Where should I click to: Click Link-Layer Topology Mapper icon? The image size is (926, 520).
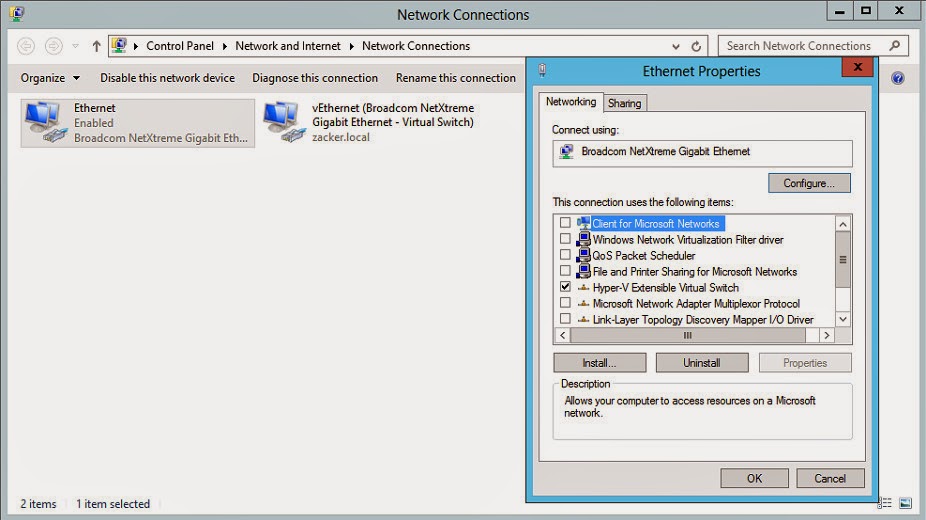(x=583, y=319)
